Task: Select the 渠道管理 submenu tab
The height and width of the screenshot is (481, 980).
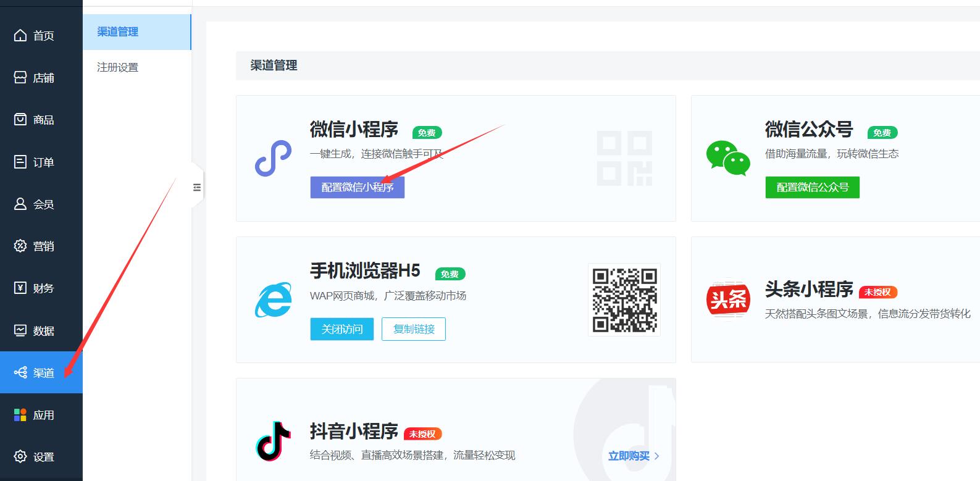Action: tap(136, 32)
